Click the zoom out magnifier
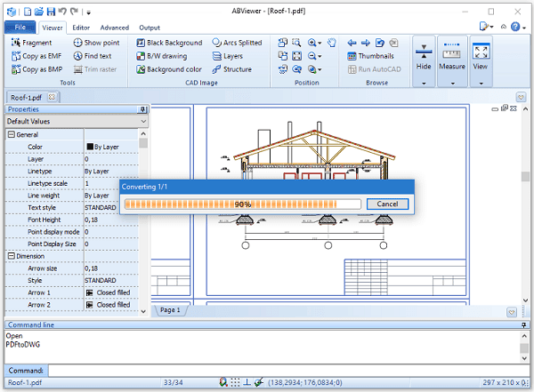The image size is (534, 392). (x=312, y=56)
